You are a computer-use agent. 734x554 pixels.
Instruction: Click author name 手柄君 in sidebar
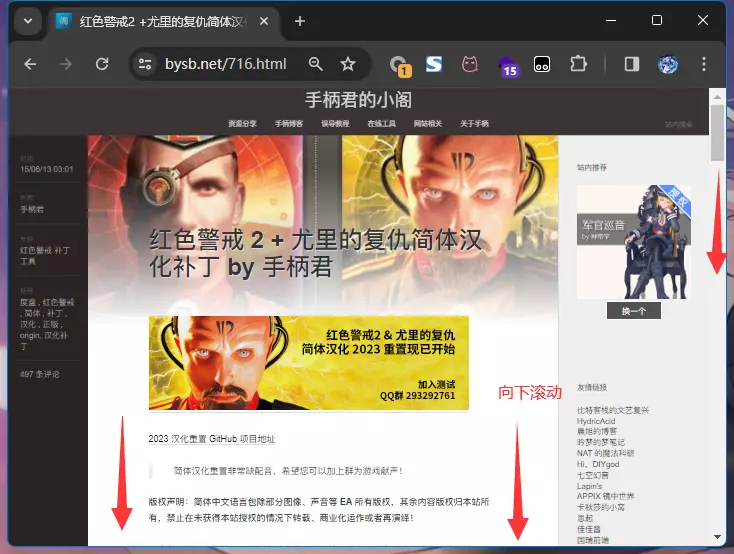(32, 209)
